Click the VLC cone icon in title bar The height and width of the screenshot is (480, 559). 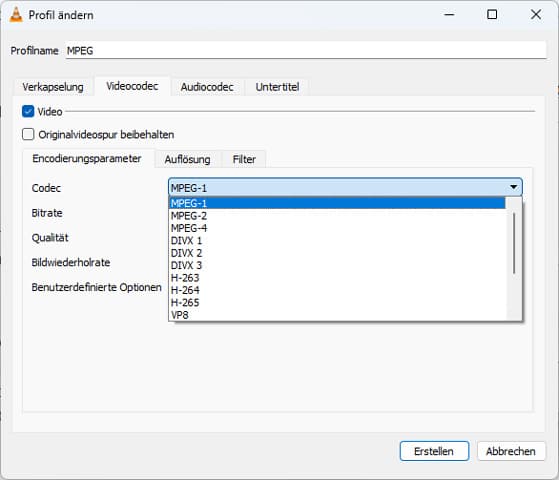(x=16, y=15)
